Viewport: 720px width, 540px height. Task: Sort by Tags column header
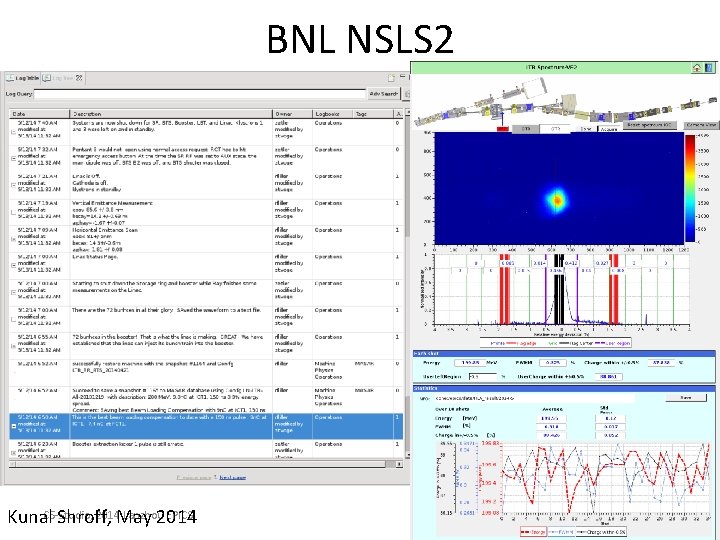373,114
